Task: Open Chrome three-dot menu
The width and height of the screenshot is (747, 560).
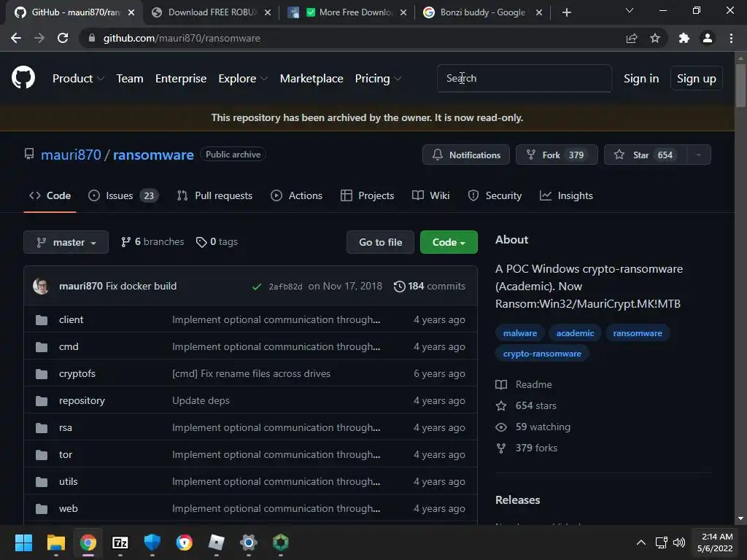Action: pos(731,38)
